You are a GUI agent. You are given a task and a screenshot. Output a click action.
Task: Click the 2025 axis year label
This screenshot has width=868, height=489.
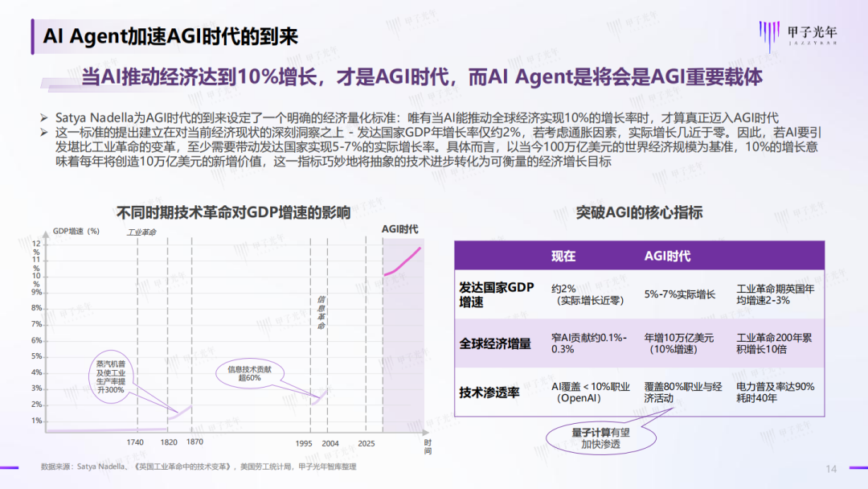[x=366, y=444]
